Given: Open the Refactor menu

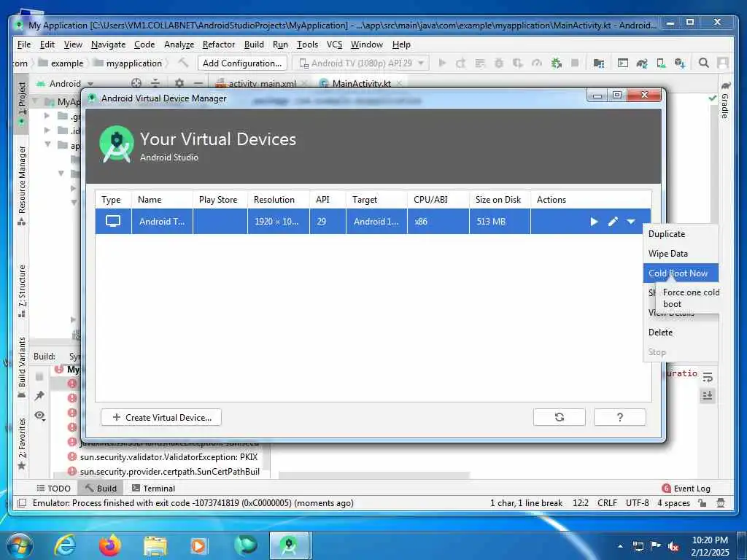Looking at the screenshot, I should (x=219, y=44).
